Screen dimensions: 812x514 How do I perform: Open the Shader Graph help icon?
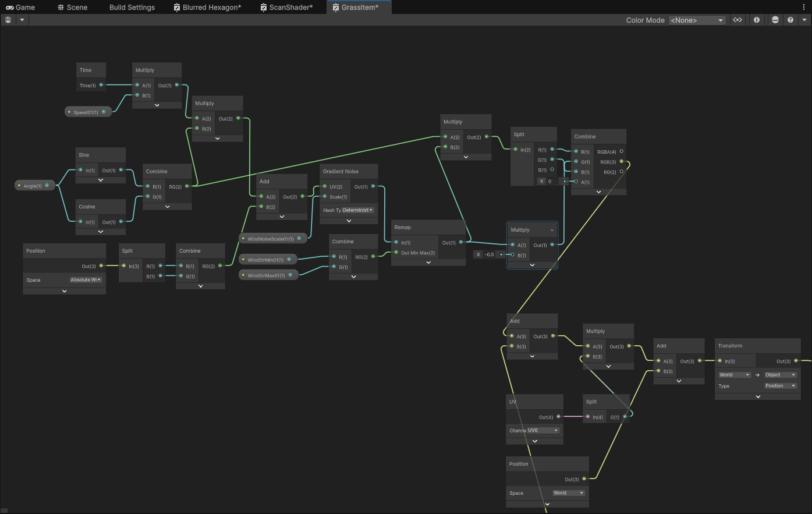[790, 20]
